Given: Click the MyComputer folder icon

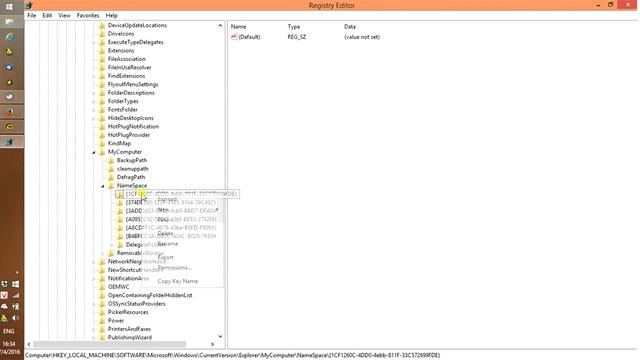Looking at the screenshot, I should pyautogui.click(x=102, y=152).
